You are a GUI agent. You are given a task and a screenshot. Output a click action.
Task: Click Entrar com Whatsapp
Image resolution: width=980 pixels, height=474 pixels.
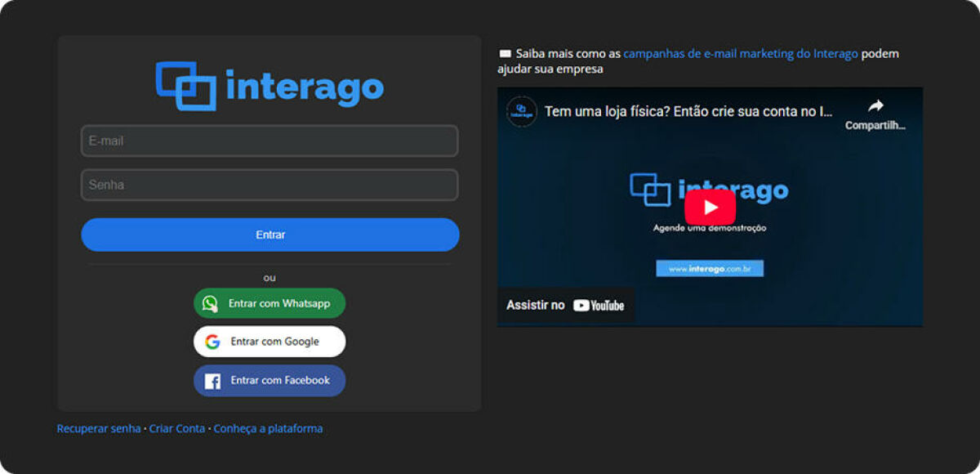269,303
